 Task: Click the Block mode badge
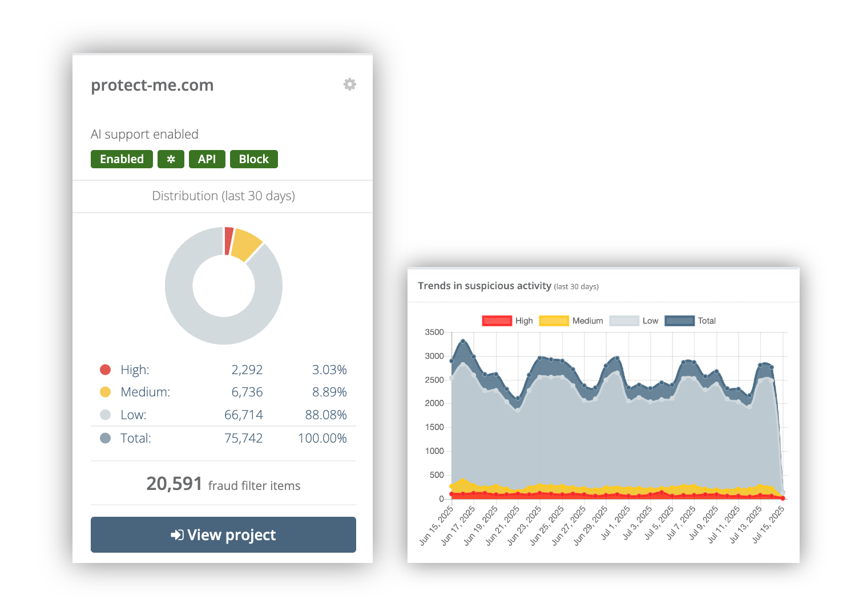pos(253,159)
